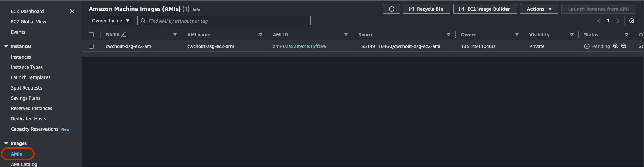
Task: Open AMI Catalog in sidebar
Action: (24, 164)
